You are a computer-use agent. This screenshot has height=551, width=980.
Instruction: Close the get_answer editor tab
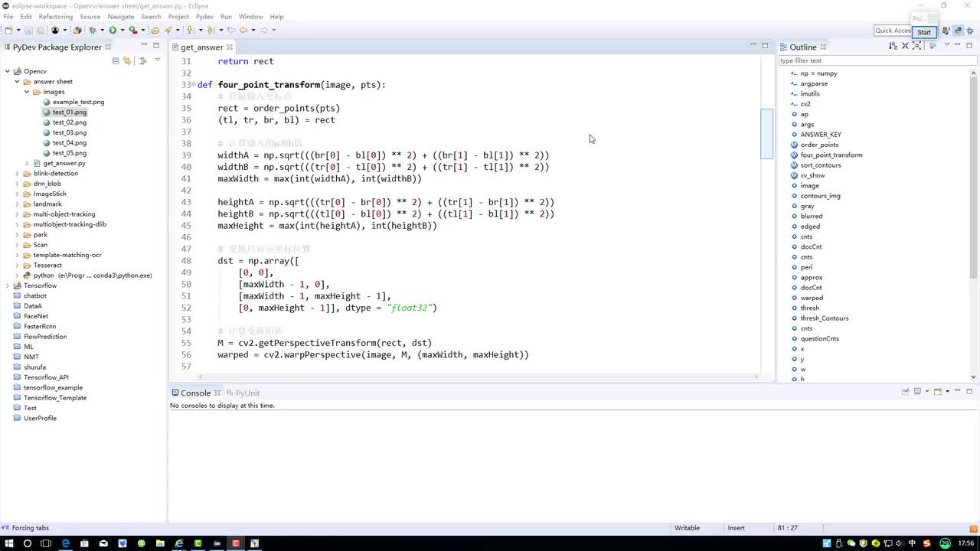click(229, 47)
